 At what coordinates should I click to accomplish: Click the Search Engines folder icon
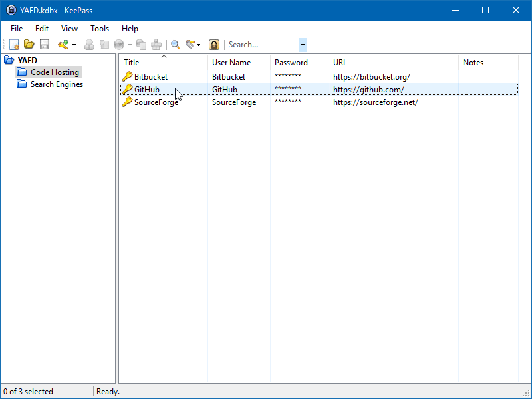coord(22,84)
